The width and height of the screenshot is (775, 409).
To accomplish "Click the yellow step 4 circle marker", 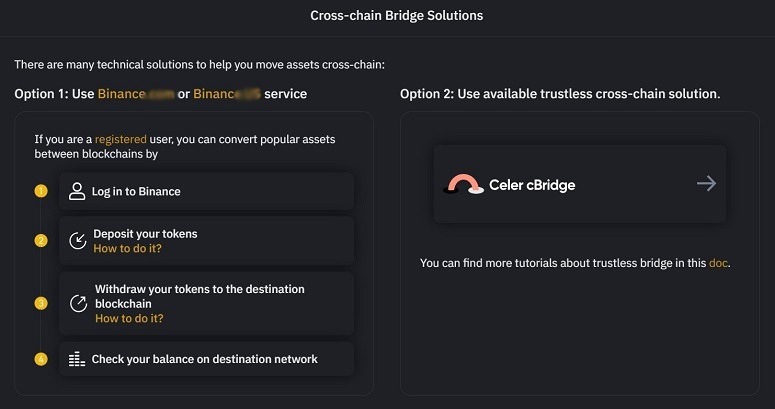I will [41, 359].
